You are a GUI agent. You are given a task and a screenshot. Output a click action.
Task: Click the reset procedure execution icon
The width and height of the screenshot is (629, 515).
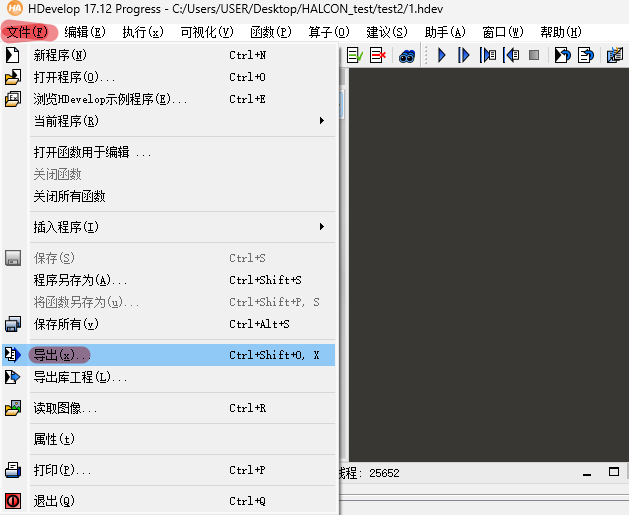coord(586,55)
